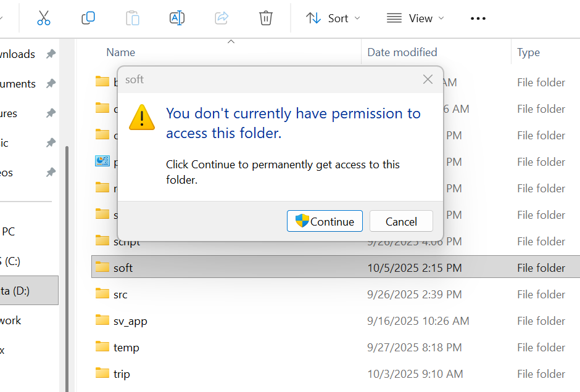Click the Rename icon in the toolbar
Viewport: 580px width, 392px height.
coord(177,18)
